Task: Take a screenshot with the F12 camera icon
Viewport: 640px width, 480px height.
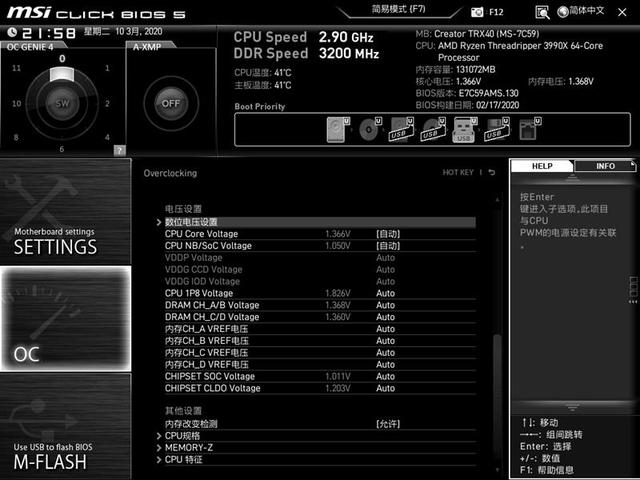Action: 477,12
